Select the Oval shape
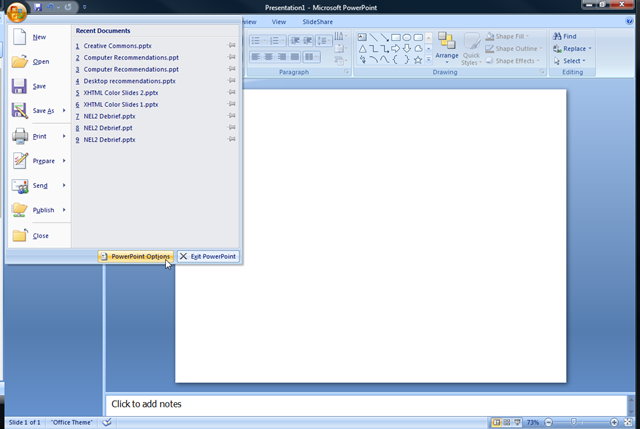This screenshot has height=429, width=640. click(407, 38)
